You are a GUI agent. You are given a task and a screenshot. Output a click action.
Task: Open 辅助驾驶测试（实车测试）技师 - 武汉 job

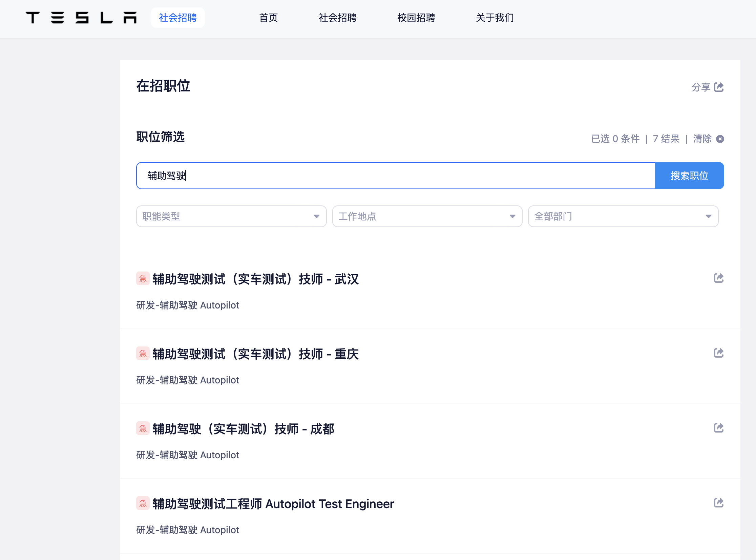[x=256, y=279]
